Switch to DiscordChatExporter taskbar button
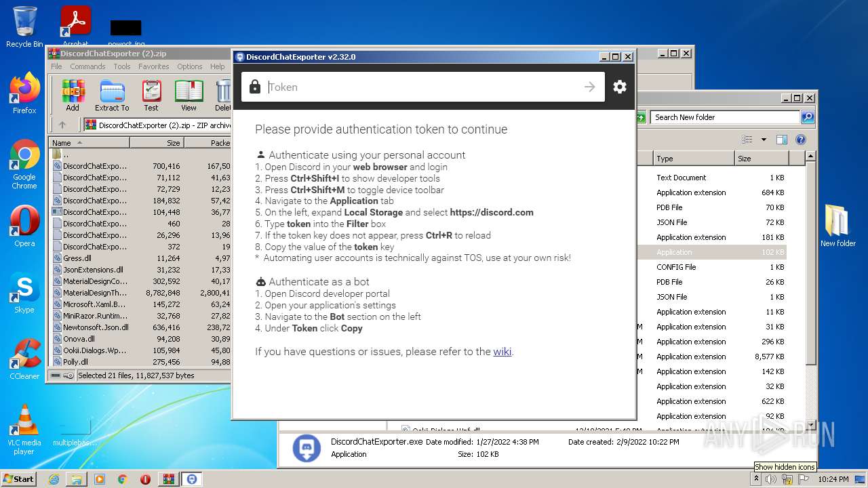The image size is (868, 488). (192, 479)
